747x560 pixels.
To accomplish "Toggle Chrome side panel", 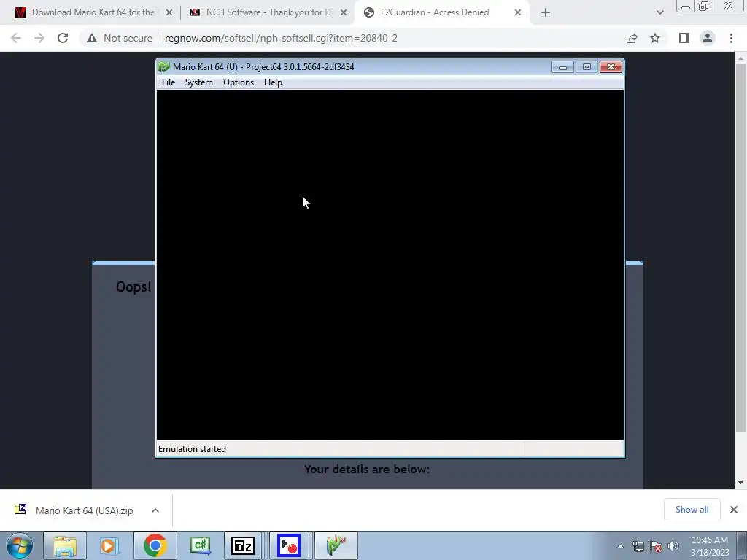I will tap(684, 38).
